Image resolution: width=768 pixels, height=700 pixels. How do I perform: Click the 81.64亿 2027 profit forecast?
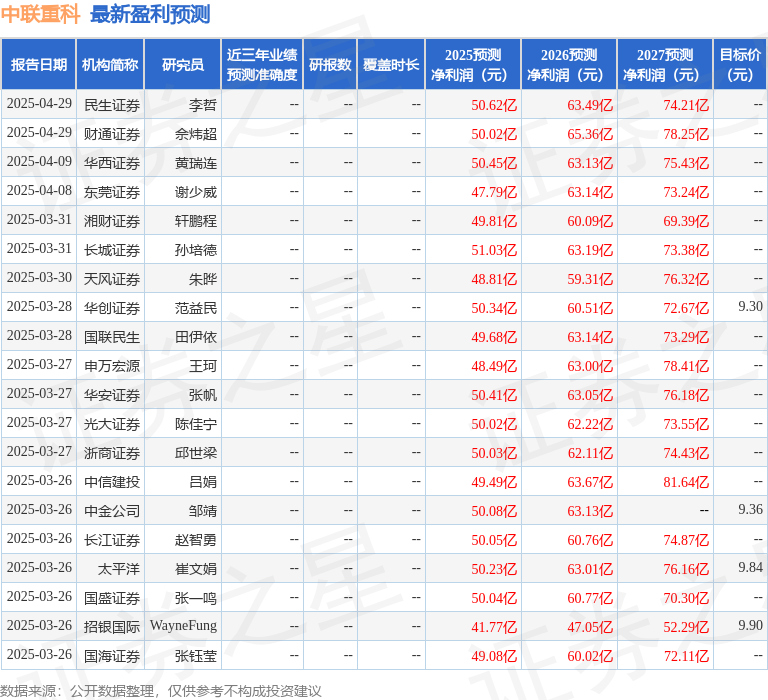coord(686,481)
